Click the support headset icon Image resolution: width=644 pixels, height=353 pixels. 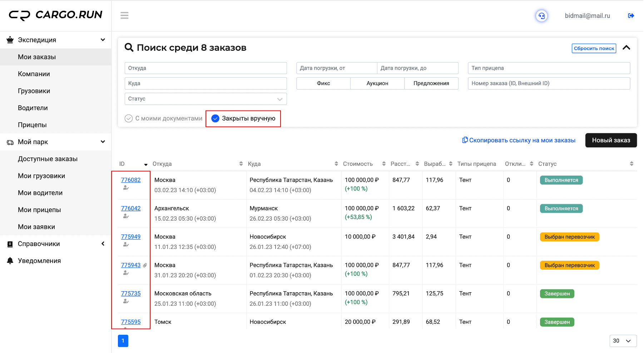click(x=542, y=16)
